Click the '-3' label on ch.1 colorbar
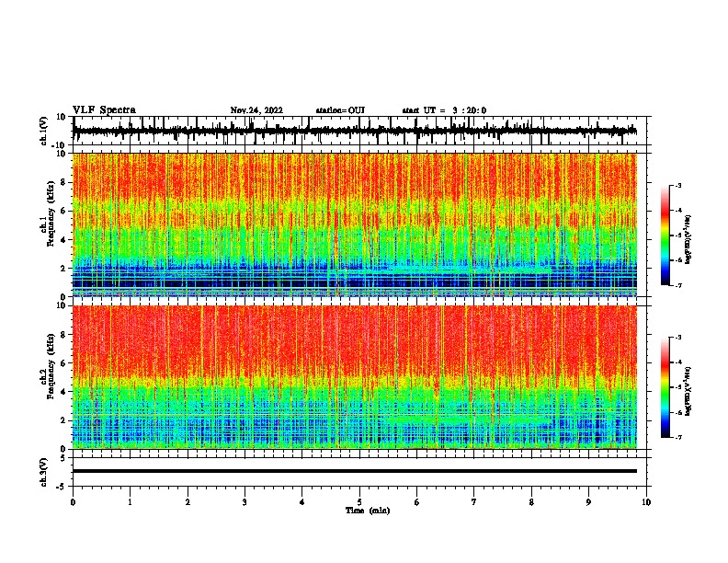Viewport: 728px width, 563px height. (x=677, y=185)
